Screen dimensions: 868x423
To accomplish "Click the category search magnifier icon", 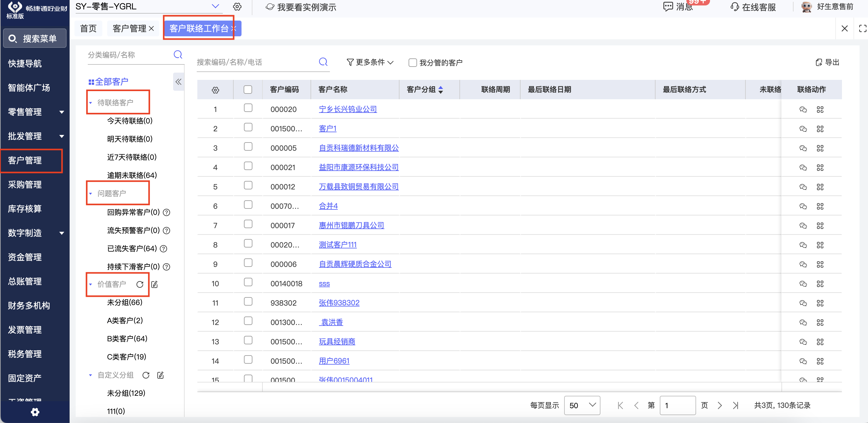I will pyautogui.click(x=178, y=54).
